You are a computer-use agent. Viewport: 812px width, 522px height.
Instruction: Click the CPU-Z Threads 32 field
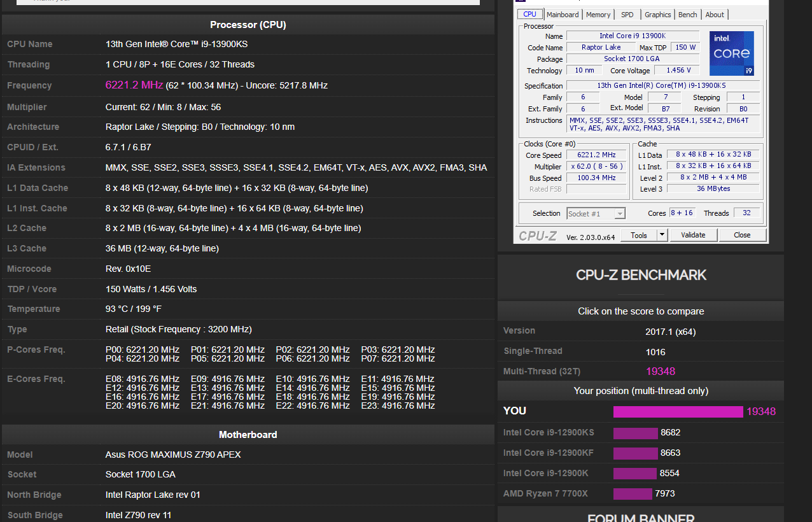coord(746,213)
